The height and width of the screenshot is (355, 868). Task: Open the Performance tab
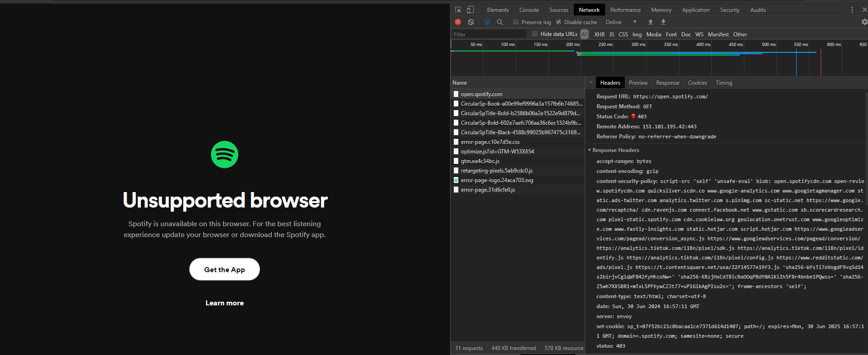point(625,10)
